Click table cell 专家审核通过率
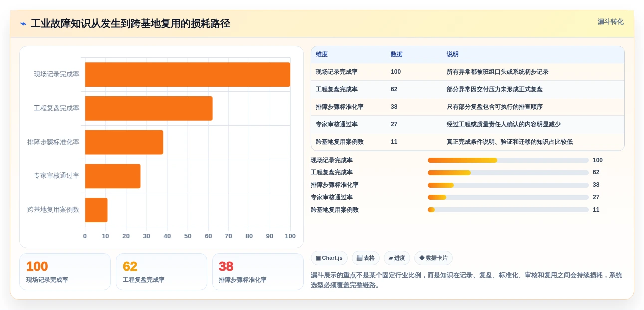644x310 pixels. click(x=337, y=124)
